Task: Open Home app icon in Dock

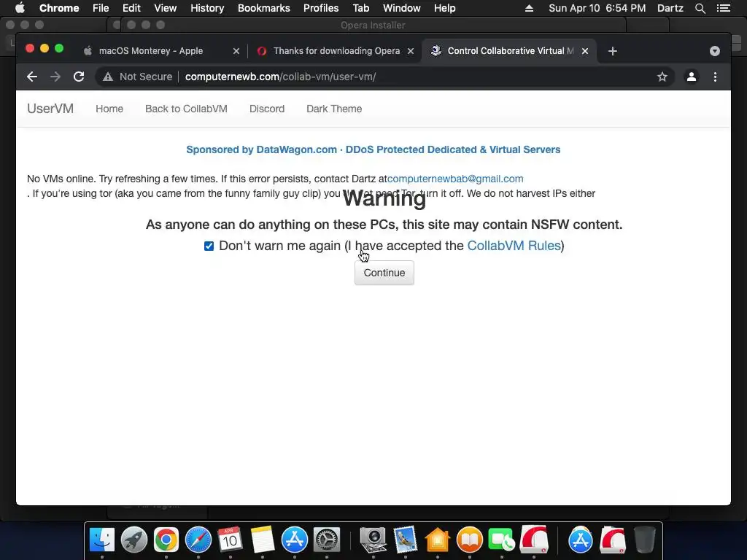Action: tap(438, 540)
